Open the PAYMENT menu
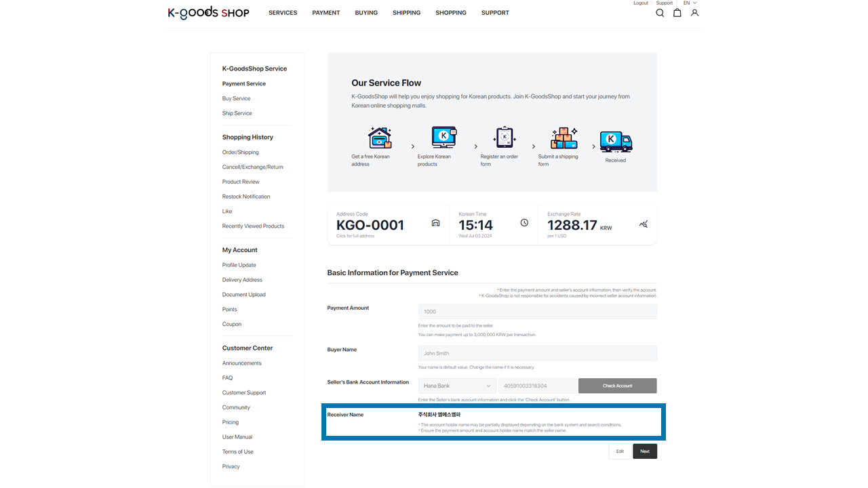 (x=326, y=13)
